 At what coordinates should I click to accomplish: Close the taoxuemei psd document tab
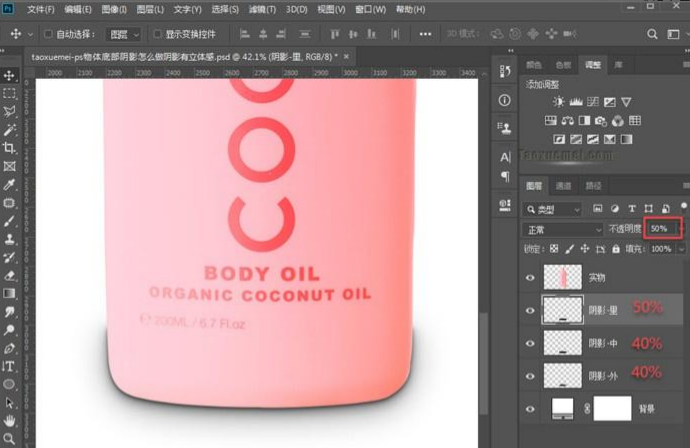(346, 56)
